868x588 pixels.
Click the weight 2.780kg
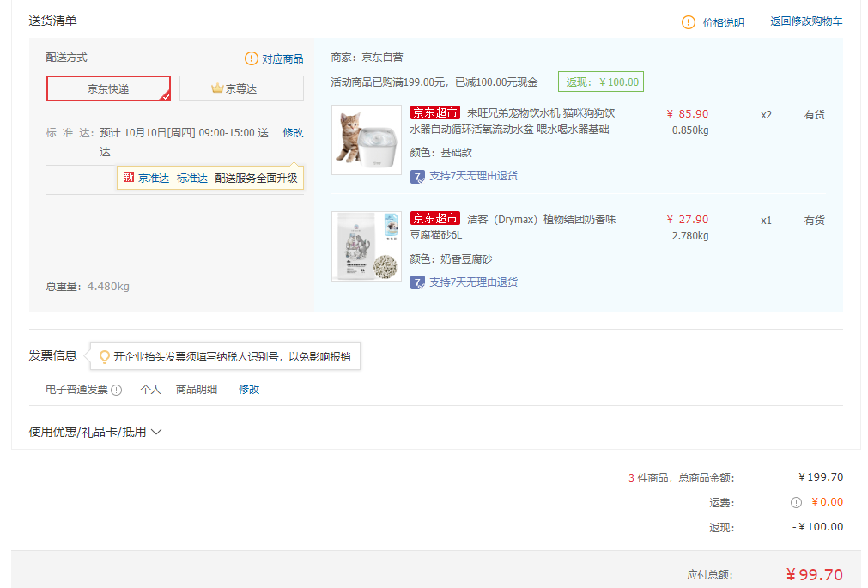tap(690, 236)
